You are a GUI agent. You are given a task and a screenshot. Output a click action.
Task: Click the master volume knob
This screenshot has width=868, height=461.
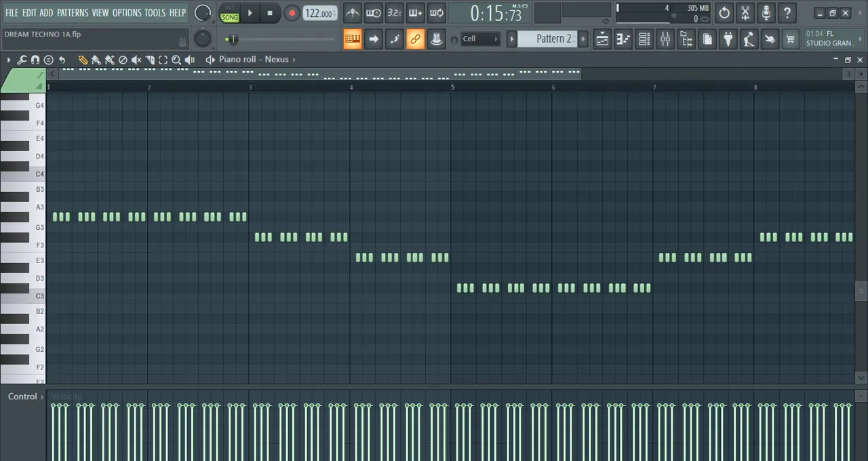[203, 13]
